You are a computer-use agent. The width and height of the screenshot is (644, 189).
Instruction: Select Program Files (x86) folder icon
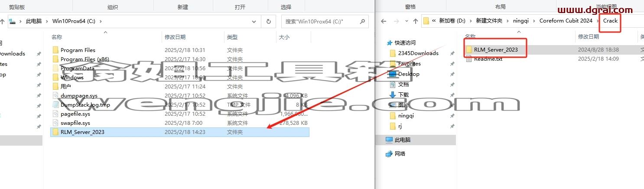[55, 59]
